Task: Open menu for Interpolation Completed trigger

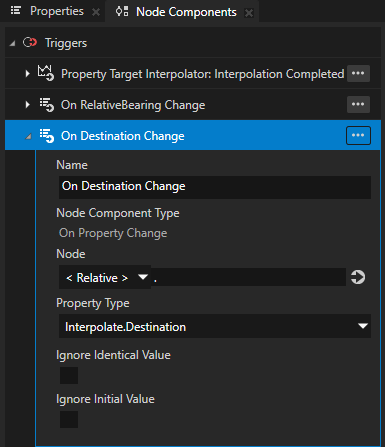Action: 358,73
